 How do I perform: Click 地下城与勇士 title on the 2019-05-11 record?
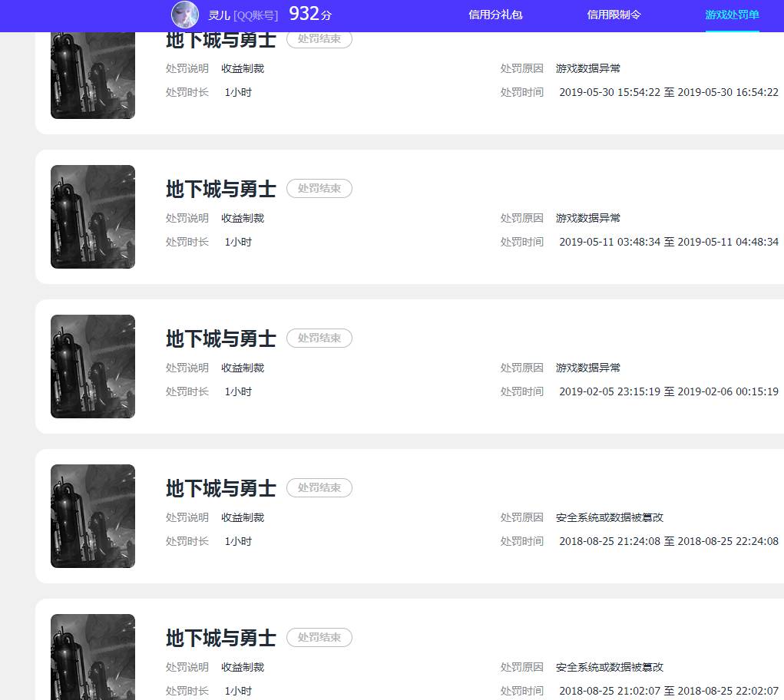[220, 189]
